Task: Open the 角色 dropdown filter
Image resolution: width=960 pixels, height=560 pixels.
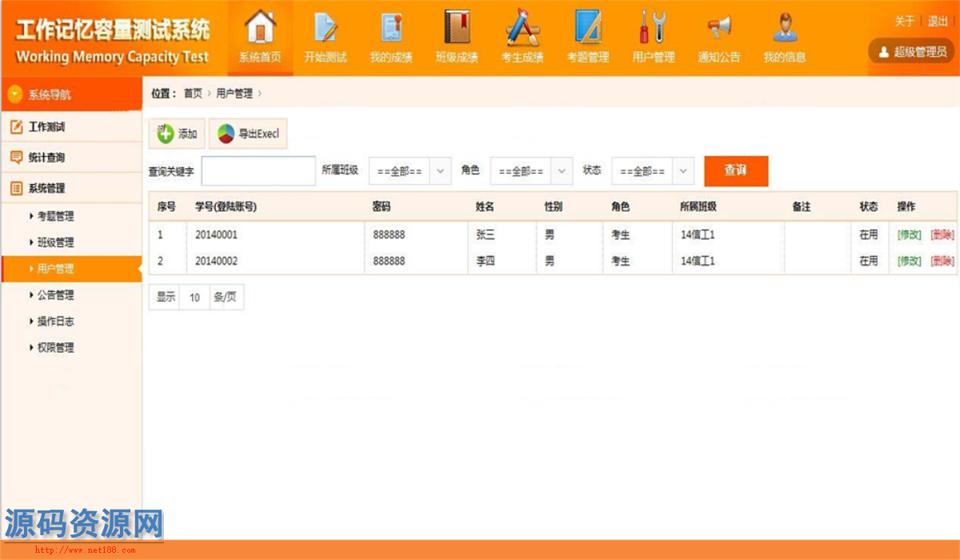Action: 531,171
